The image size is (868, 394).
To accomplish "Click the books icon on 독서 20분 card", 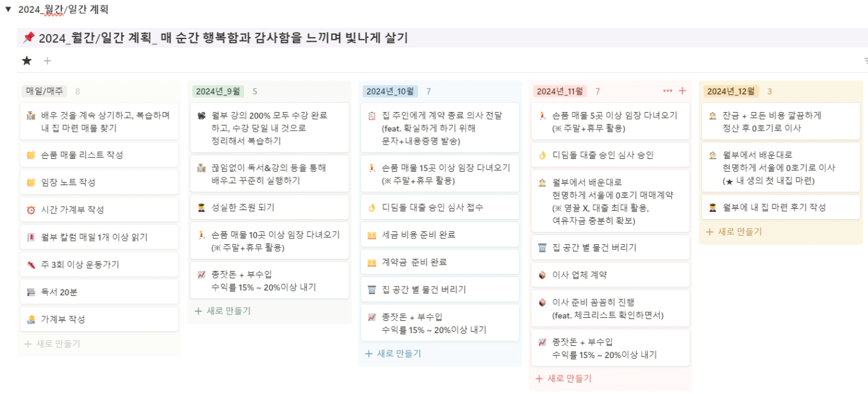I will [31, 292].
